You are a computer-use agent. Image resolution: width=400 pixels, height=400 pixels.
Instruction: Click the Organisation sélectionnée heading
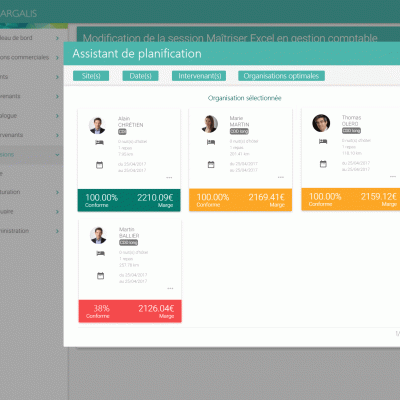point(245,98)
